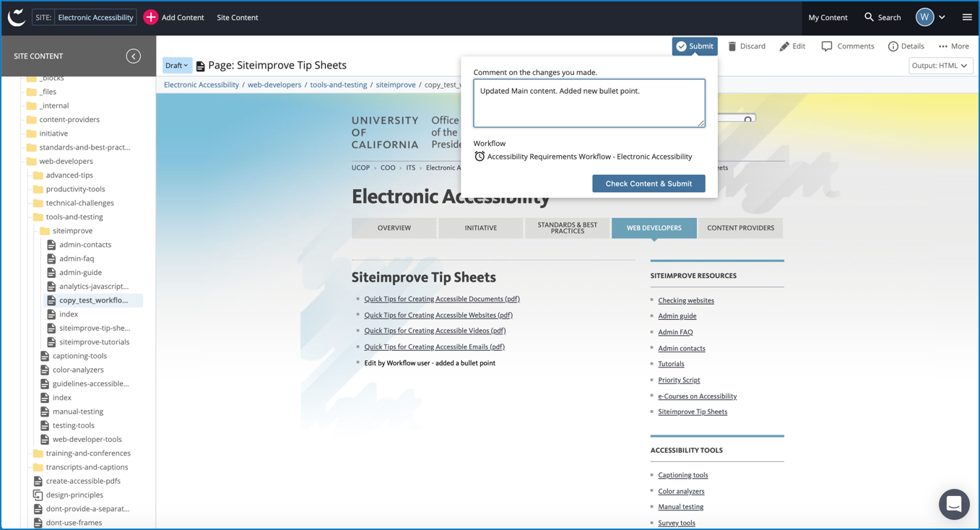980x530 pixels.
Task: Click the Cascade CMS logo icon
Action: [17, 17]
